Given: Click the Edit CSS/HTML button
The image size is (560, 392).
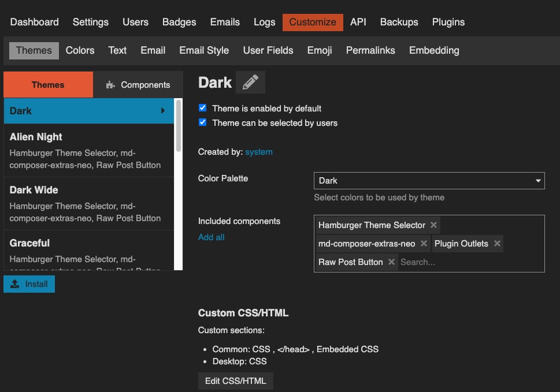Looking at the screenshot, I should coord(236,381).
